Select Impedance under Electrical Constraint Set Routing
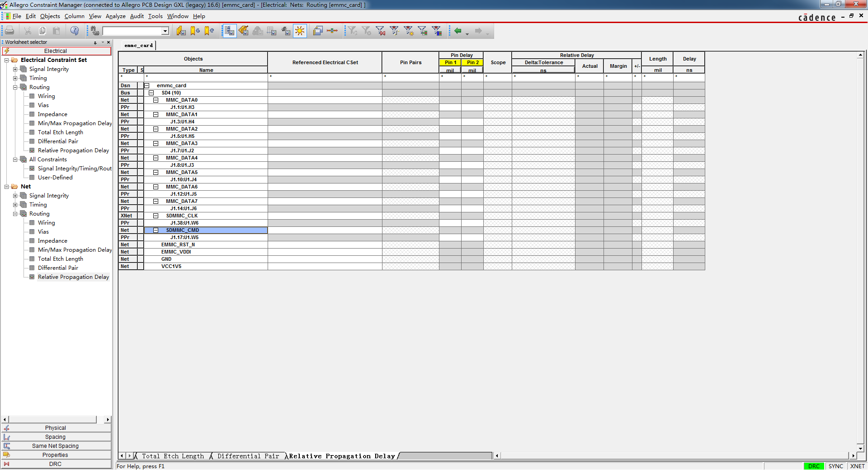868x470 pixels. click(52, 114)
